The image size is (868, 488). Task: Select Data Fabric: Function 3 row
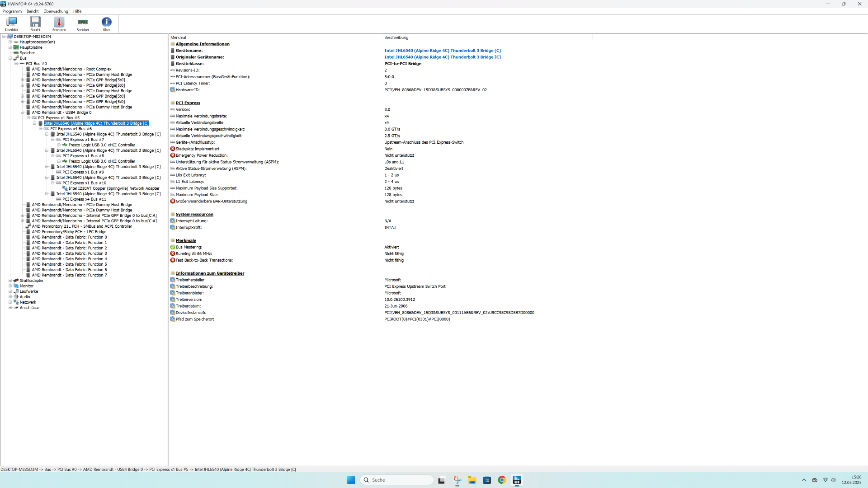point(69,253)
